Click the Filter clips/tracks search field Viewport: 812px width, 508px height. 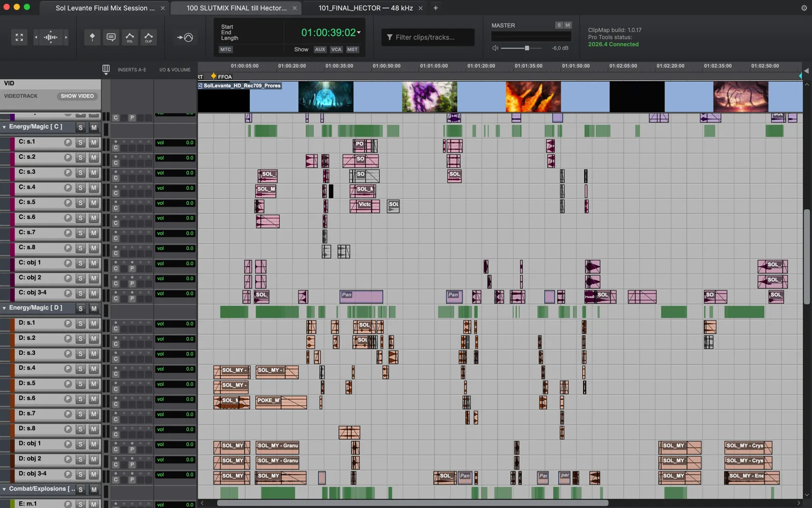pyautogui.click(x=428, y=37)
